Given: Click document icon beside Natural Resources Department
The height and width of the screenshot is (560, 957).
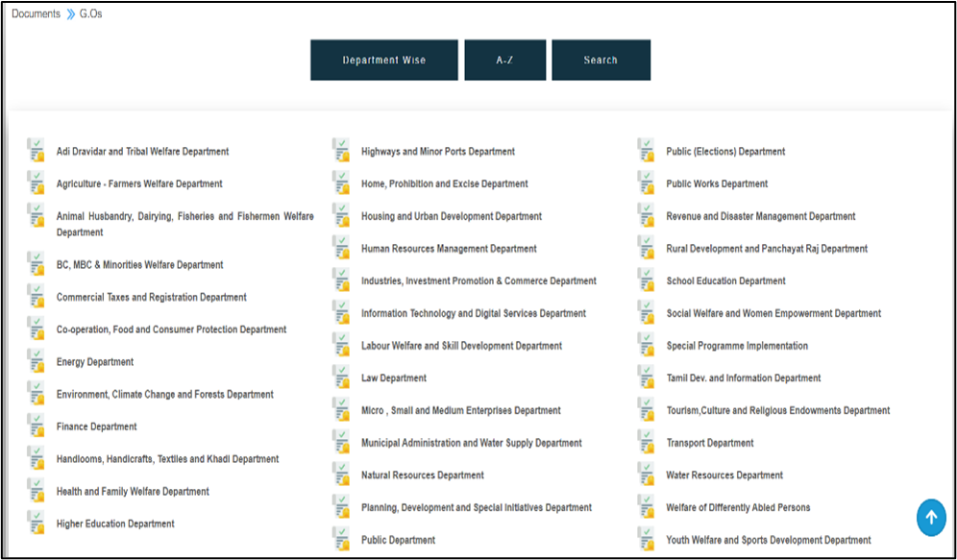Looking at the screenshot, I should 341,474.
